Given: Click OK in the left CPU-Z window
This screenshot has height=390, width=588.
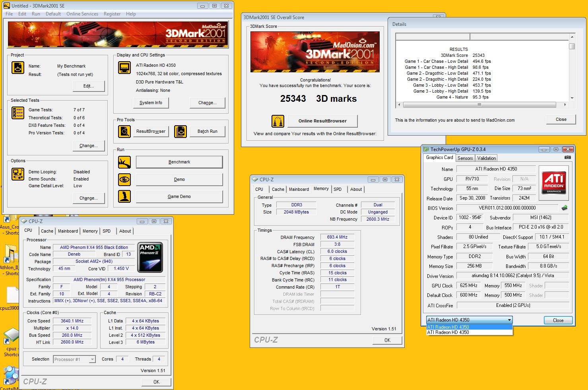Looking at the screenshot, I should point(156,382).
